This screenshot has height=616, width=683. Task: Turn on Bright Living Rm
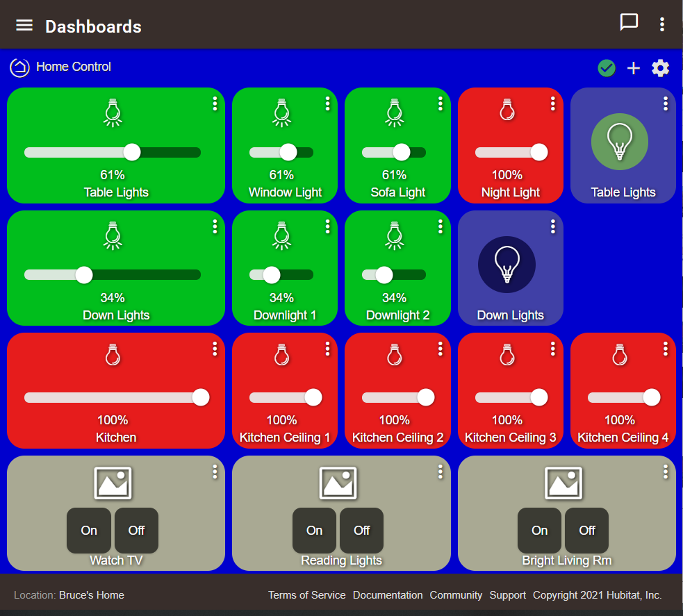pyautogui.click(x=540, y=531)
